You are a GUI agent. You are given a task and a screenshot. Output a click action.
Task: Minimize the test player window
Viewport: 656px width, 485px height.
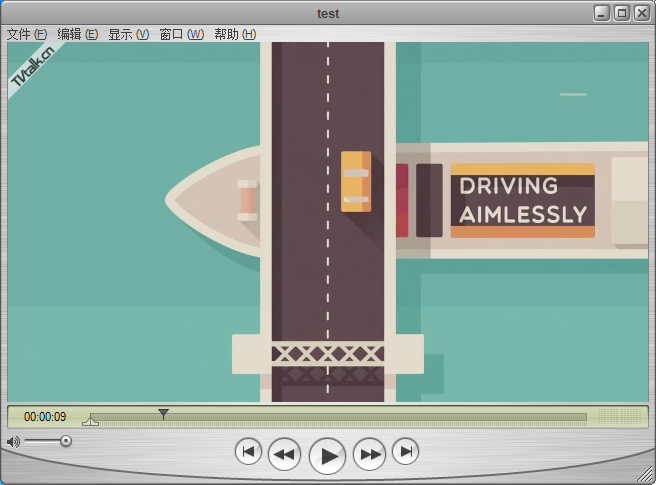pyautogui.click(x=602, y=13)
